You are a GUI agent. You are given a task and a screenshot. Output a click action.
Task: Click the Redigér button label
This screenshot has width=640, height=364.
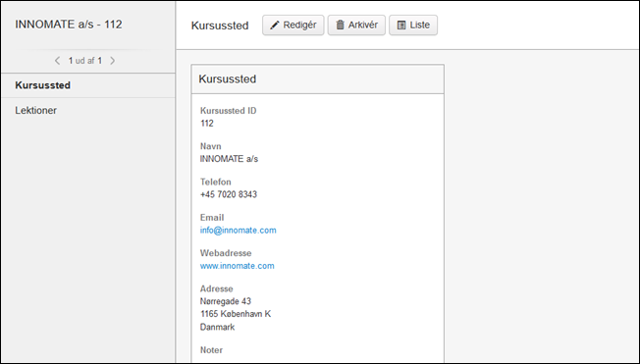(299, 25)
